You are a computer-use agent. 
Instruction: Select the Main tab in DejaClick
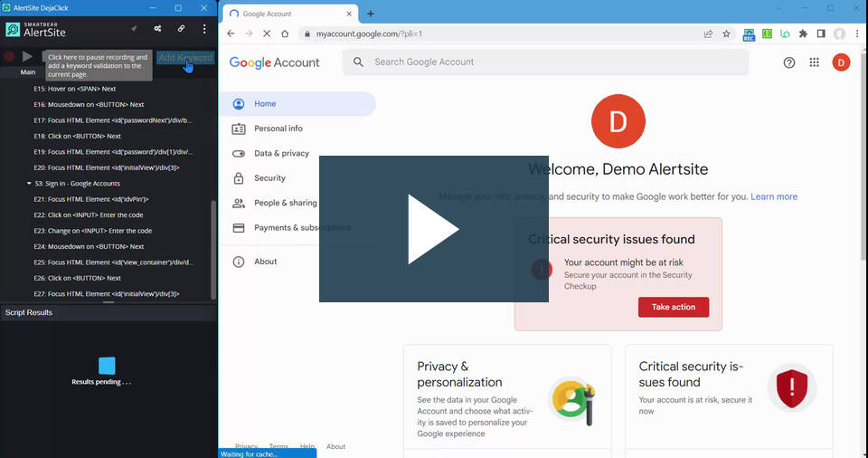pyautogui.click(x=28, y=72)
